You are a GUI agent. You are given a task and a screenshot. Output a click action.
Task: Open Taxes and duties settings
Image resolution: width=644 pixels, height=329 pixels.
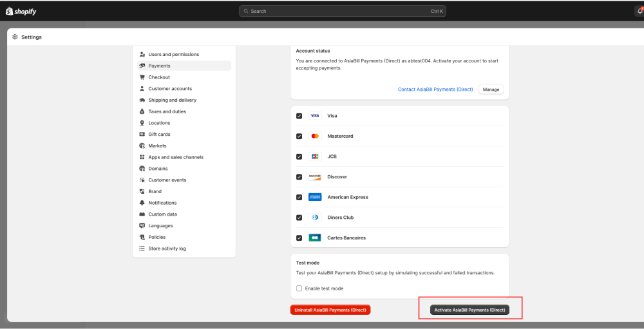pos(167,111)
